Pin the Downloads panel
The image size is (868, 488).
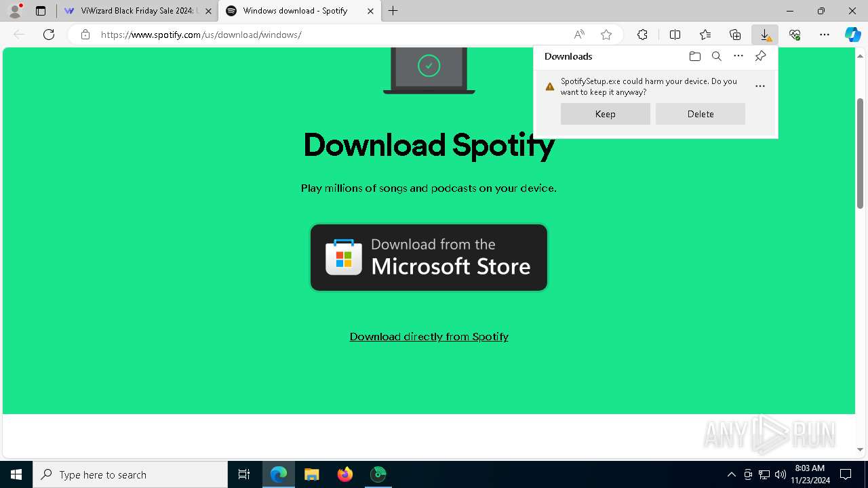[760, 56]
